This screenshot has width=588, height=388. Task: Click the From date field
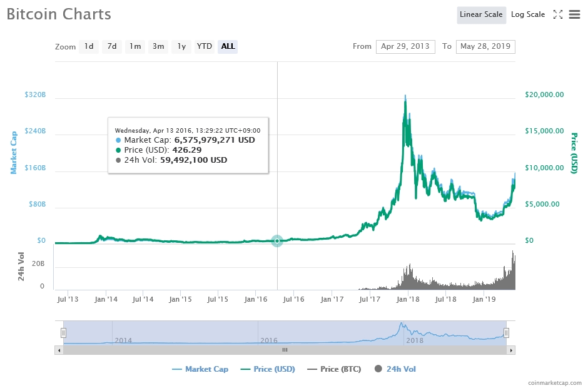(x=405, y=46)
